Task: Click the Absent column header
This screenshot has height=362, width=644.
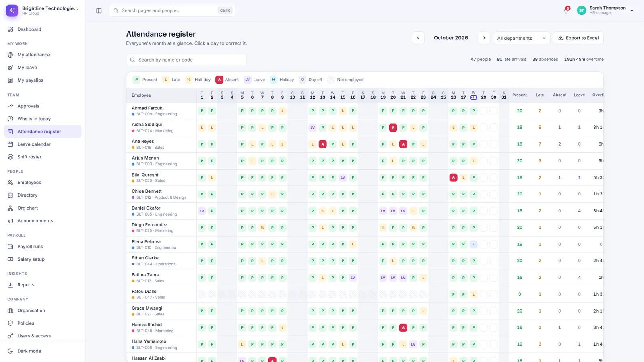Action: 559,95
